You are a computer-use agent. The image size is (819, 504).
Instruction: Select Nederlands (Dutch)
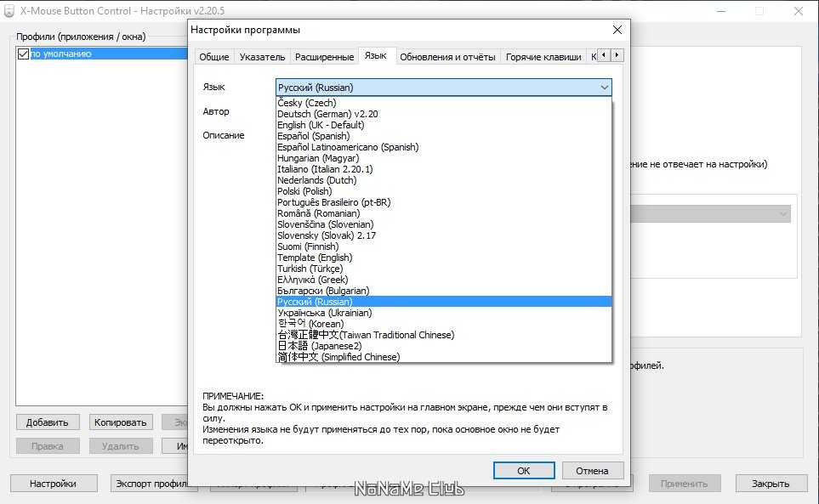click(x=443, y=180)
